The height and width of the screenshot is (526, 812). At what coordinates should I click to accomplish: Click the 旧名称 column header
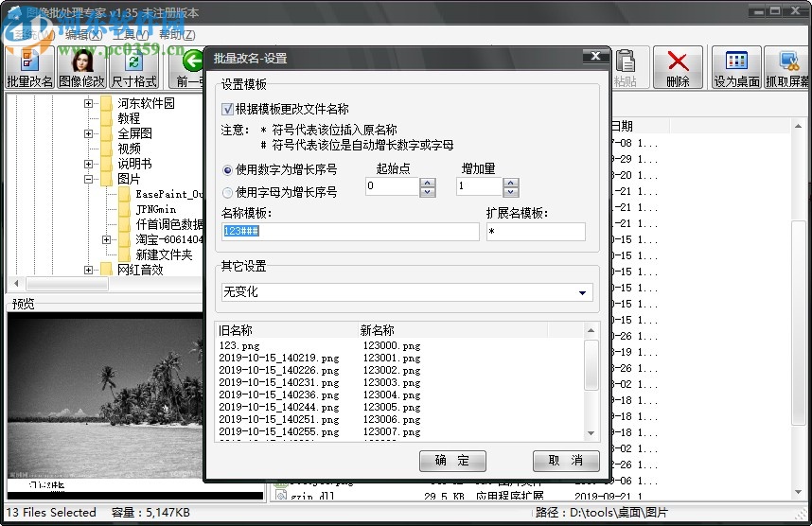click(x=287, y=330)
